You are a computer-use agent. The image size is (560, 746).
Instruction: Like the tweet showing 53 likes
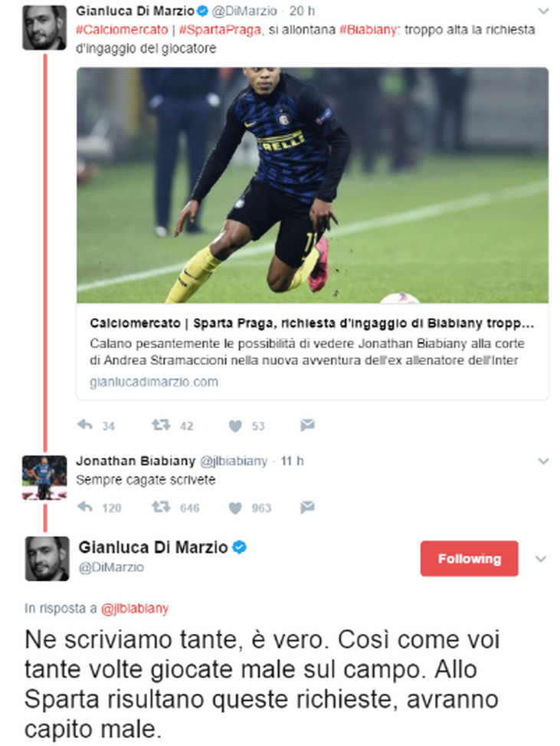[x=235, y=426]
